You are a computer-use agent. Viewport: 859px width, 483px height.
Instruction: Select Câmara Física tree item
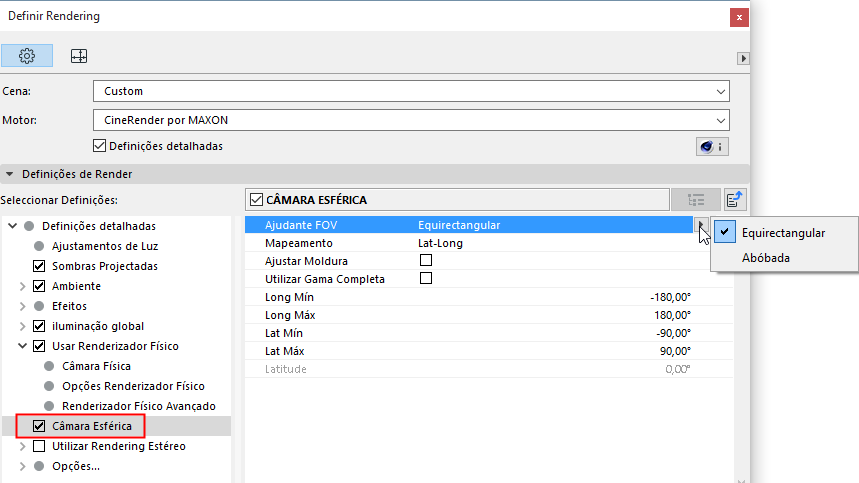[x=96, y=366]
